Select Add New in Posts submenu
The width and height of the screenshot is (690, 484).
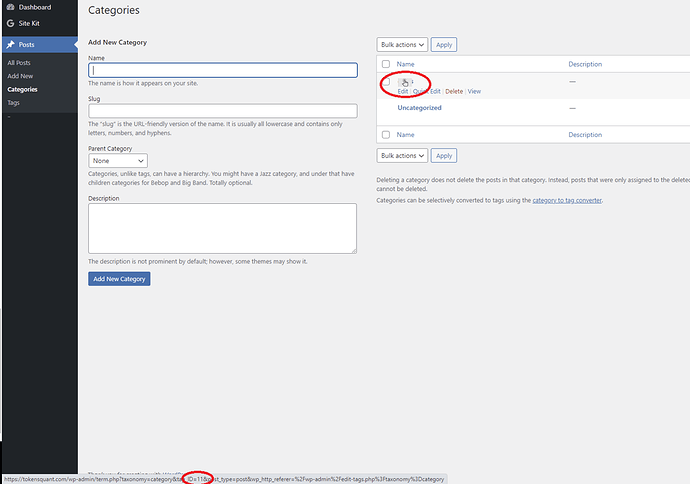click(20, 76)
